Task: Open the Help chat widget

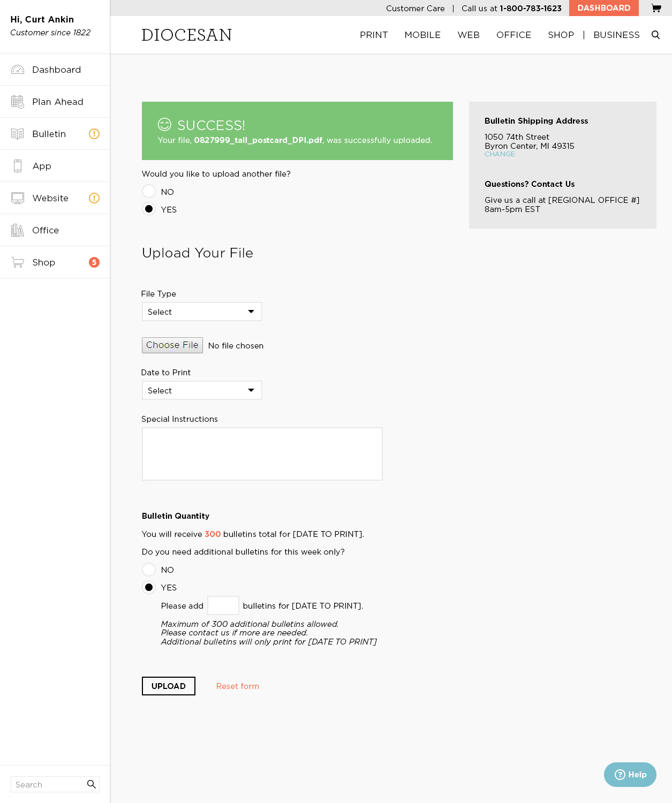Action: tap(630, 775)
